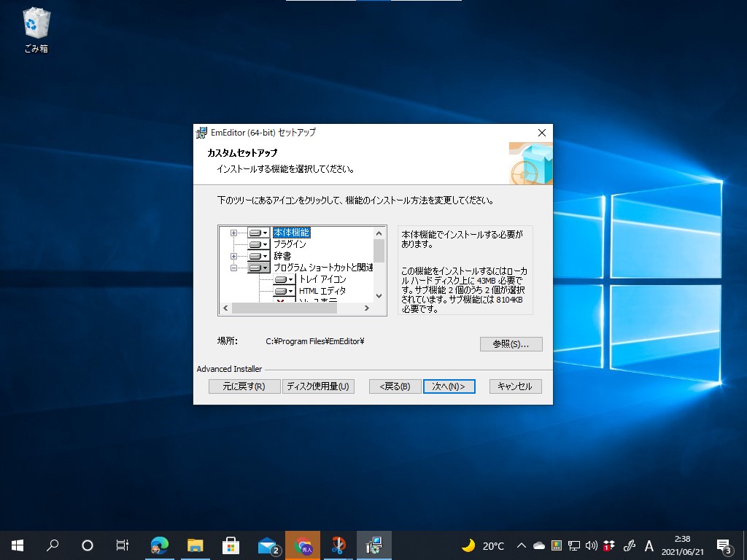Screen dimensions: 747x560
Task: Open the feature icon menu for プラグイン
Action: click(266, 244)
